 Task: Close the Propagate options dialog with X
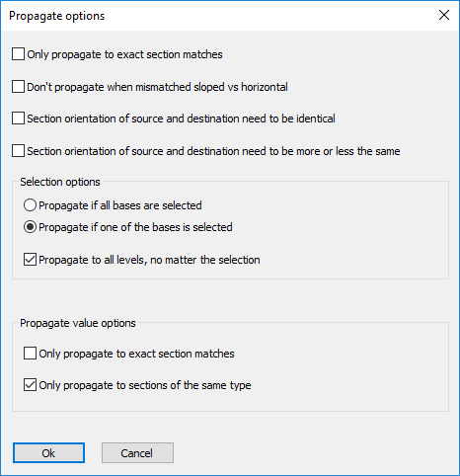click(x=444, y=15)
